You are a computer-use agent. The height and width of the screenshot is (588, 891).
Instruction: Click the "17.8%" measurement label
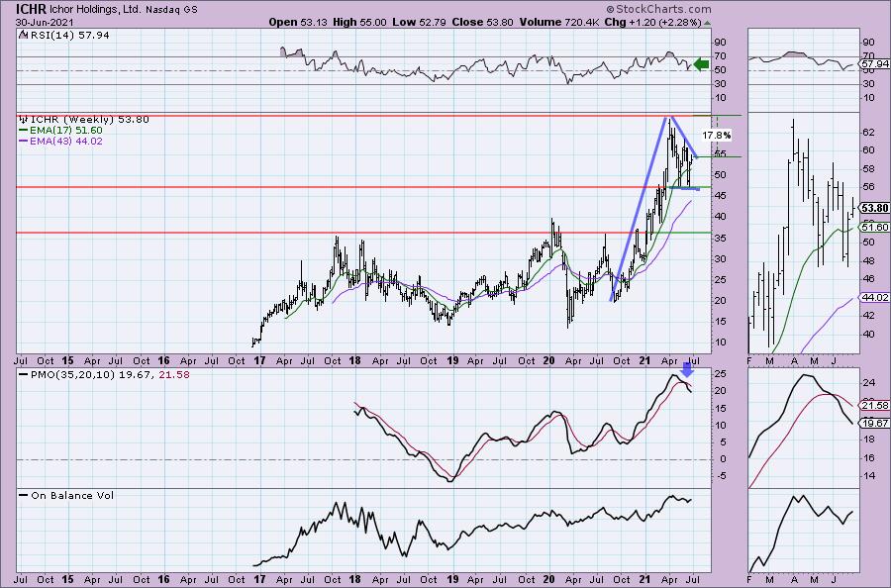coord(716,136)
